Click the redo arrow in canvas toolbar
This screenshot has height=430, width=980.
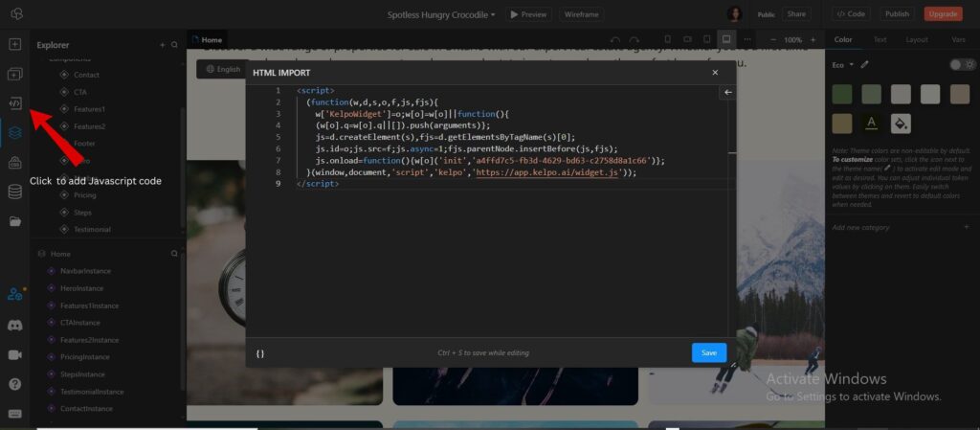pos(635,39)
